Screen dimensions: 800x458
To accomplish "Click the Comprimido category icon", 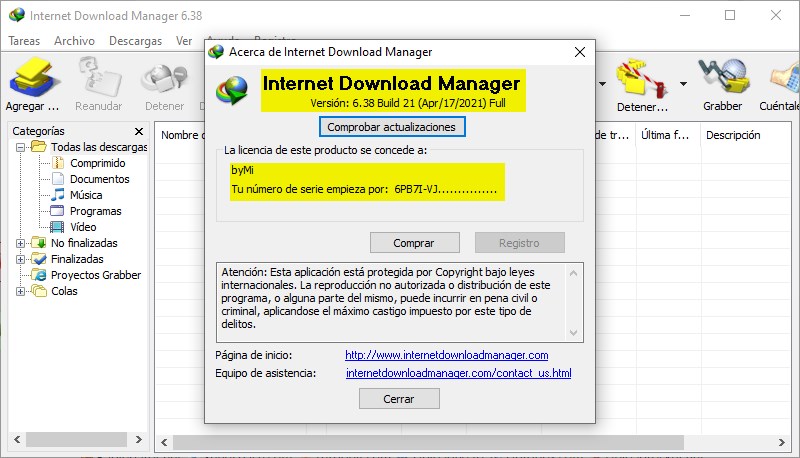I will [x=58, y=163].
